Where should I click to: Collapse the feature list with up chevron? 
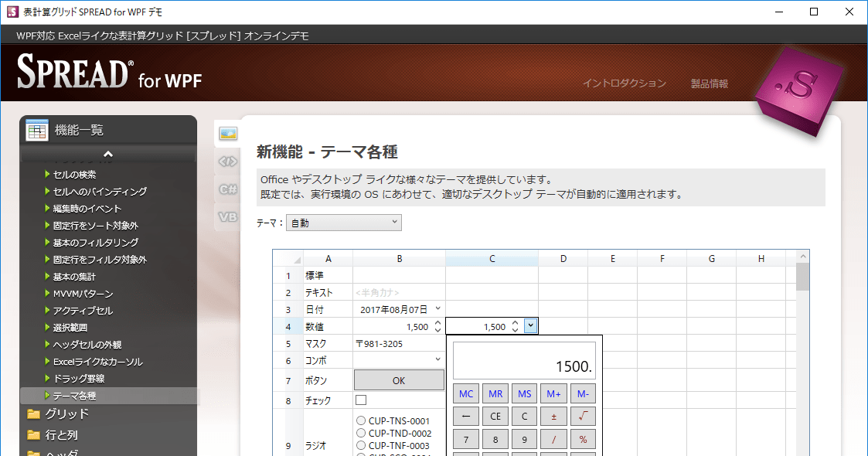[108, 154]
